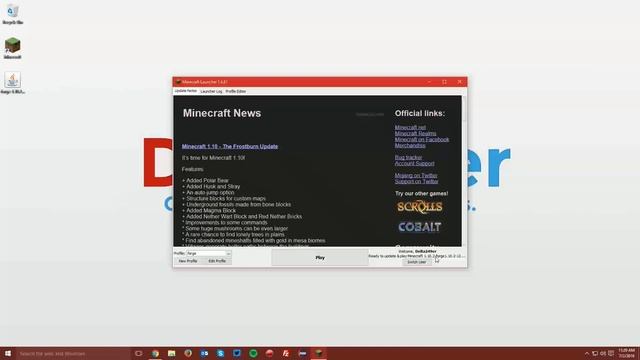Screen dimensions: 640x360
Task: Click the news panel vertical scrollbar
Action: [464, 171]
